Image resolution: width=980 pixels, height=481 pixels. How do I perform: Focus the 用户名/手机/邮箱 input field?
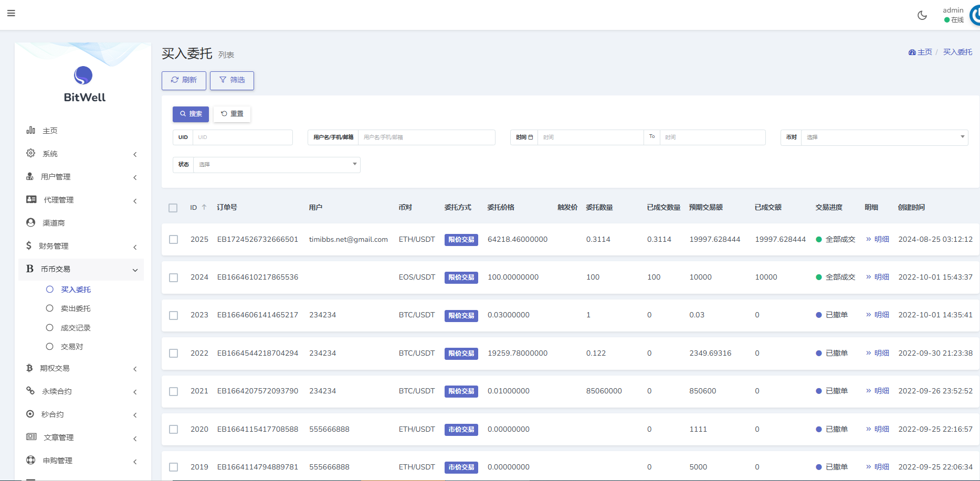pyautogui.click(x=427, y=137)
